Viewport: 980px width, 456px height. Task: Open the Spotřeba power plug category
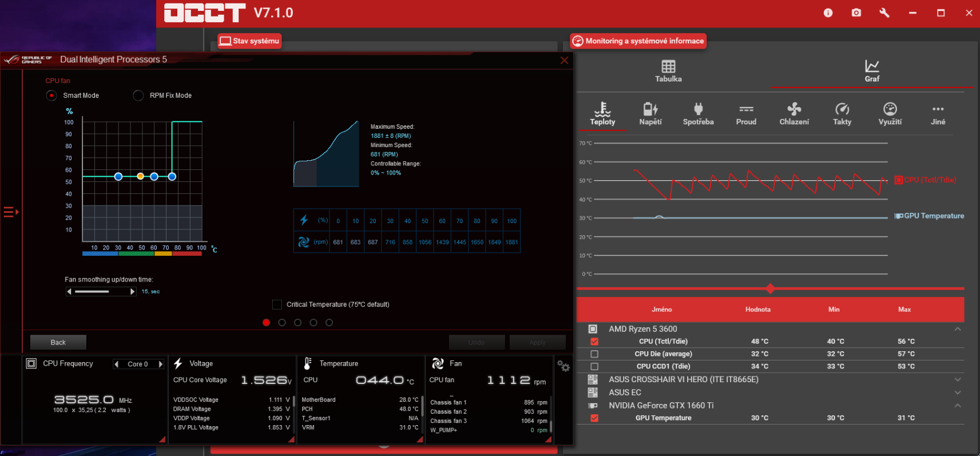point(698,114)
